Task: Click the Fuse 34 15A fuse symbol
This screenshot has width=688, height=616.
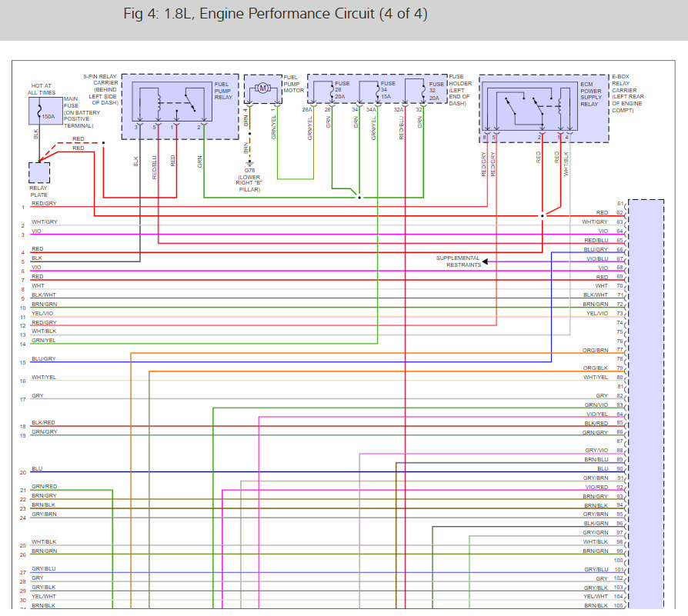Action: 377,90
